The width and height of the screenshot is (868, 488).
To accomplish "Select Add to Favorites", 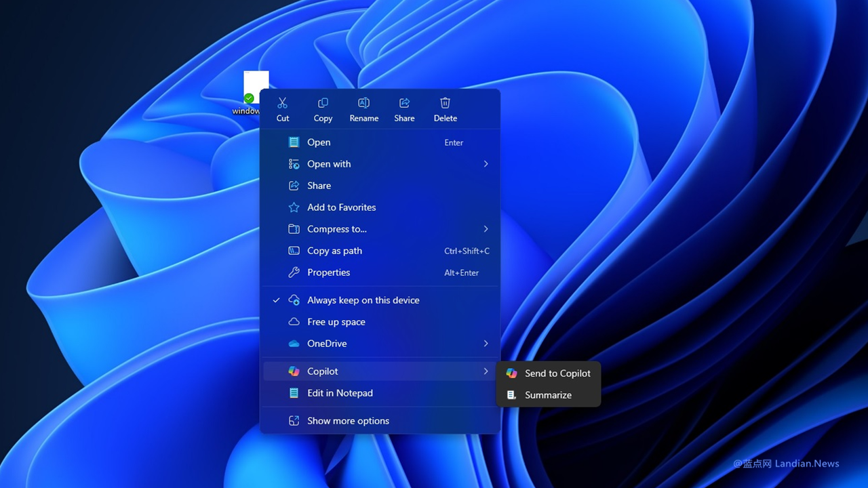I will [380, 207].
